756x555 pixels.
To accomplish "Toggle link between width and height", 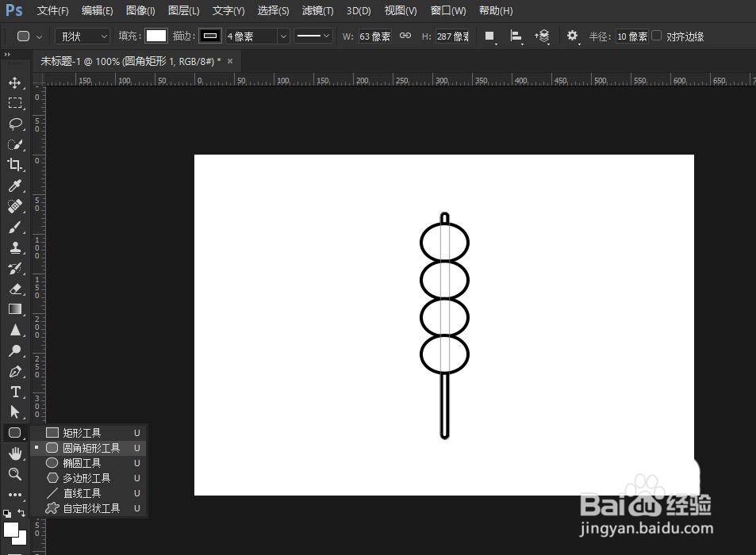I will [x=405, y=36].
